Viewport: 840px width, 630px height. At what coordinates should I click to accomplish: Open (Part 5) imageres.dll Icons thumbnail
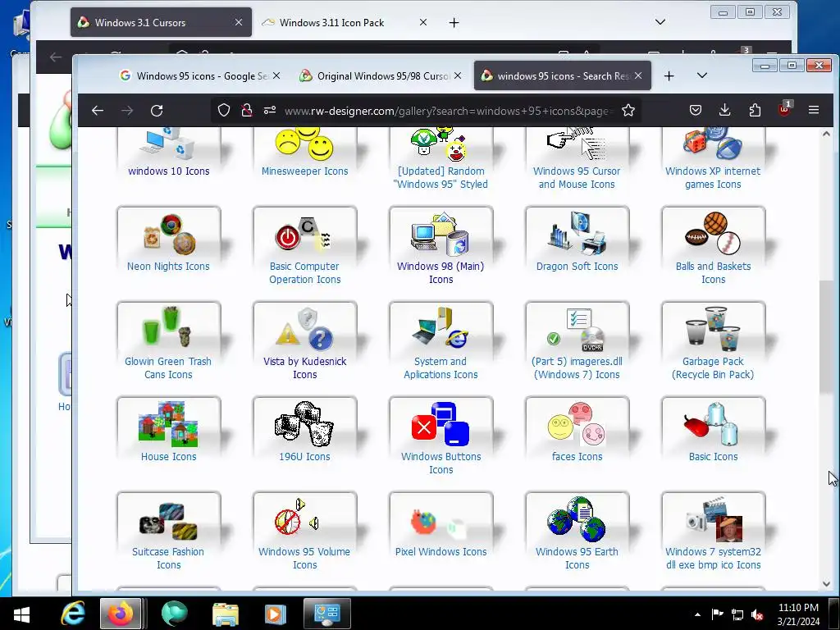click(x=577, y=329)
